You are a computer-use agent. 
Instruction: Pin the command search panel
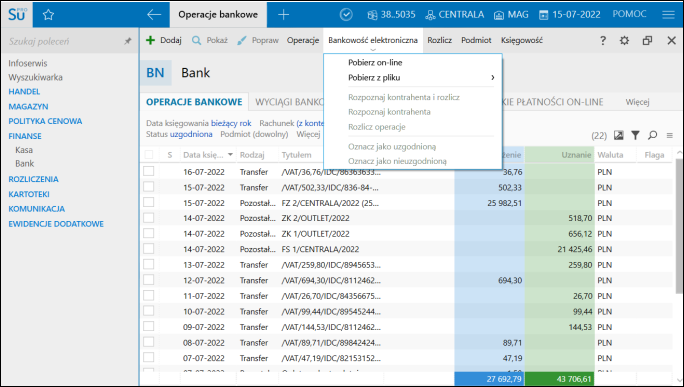[127, 41]
